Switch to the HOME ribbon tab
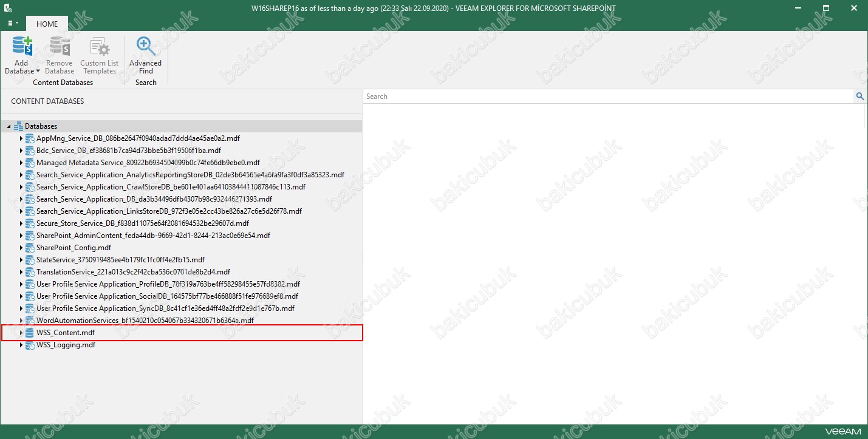Screen dimensions: 868x439 coord(47,24)
